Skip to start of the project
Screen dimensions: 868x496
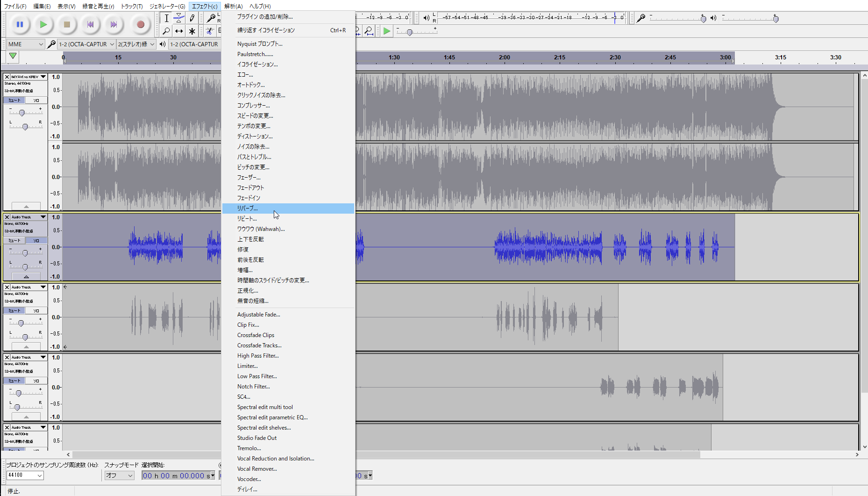(90, 24)
